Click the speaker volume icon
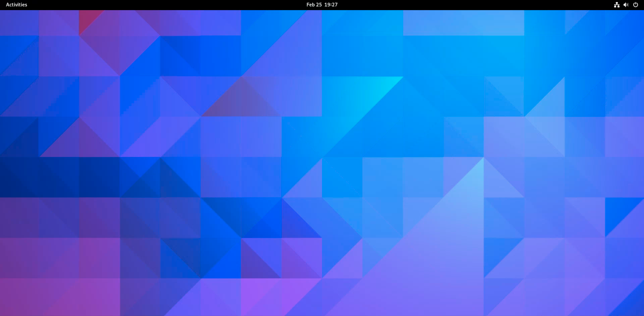This screenshot has width=644, height=316. 626,5
